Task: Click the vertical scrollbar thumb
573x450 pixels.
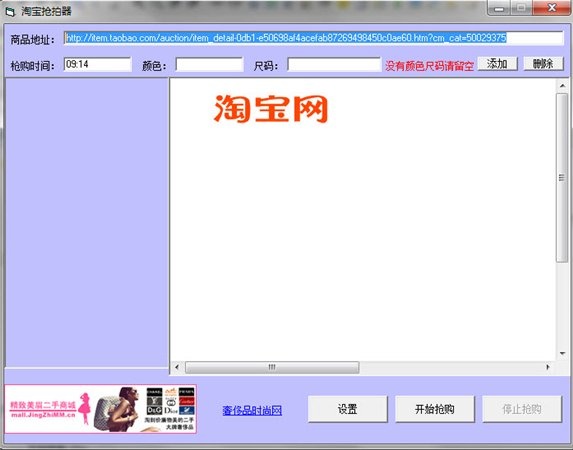Action: [562, 178]
